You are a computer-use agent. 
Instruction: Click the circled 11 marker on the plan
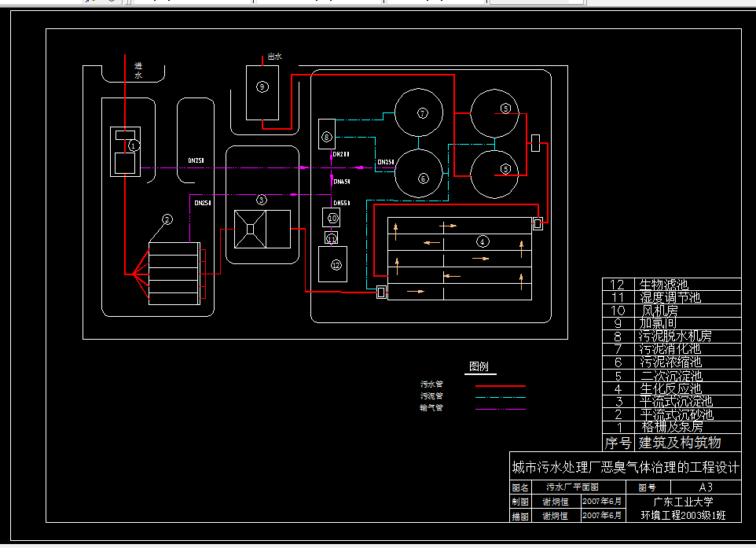pos(331,239)
